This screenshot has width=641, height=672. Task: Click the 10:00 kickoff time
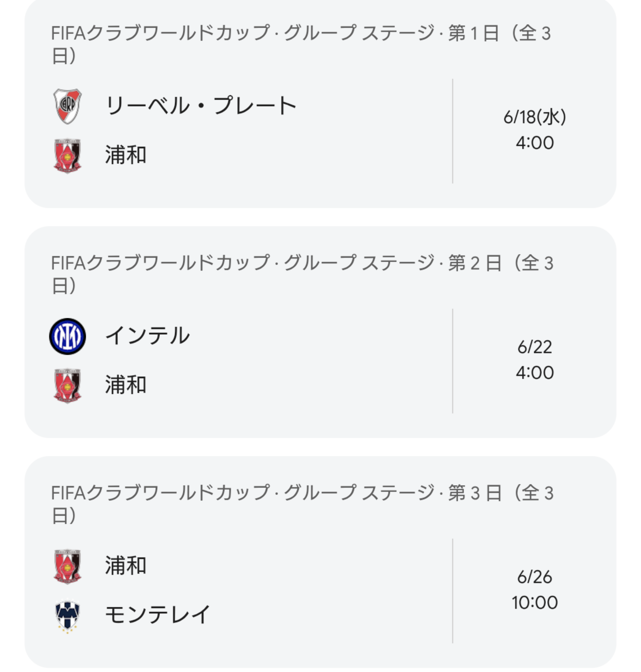[535, 603]
